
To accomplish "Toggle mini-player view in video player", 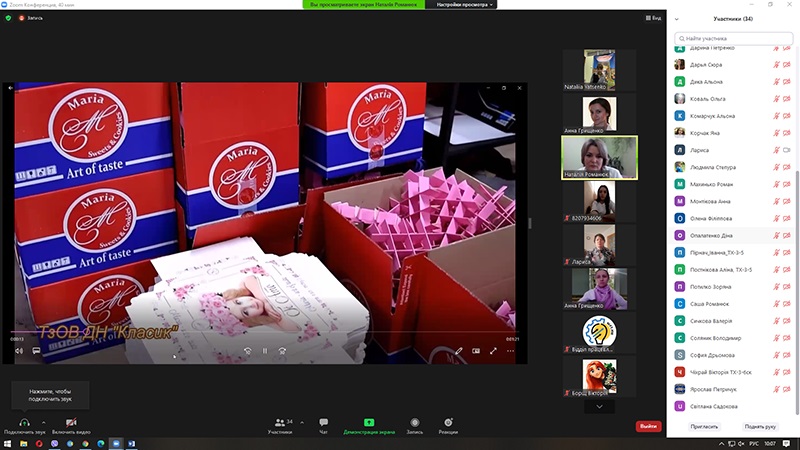I will coord(476,351).
